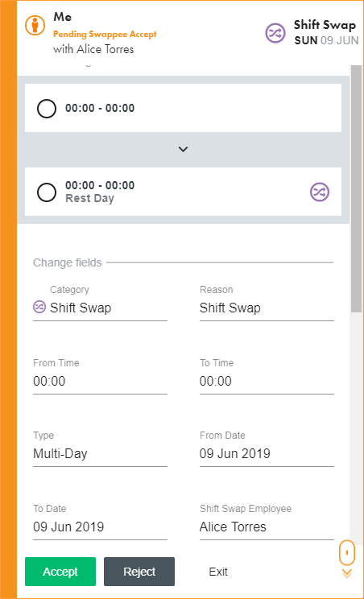Click the From Date 09 Jun 2019 field
The image size is (364, 599).
click(267, 454)
